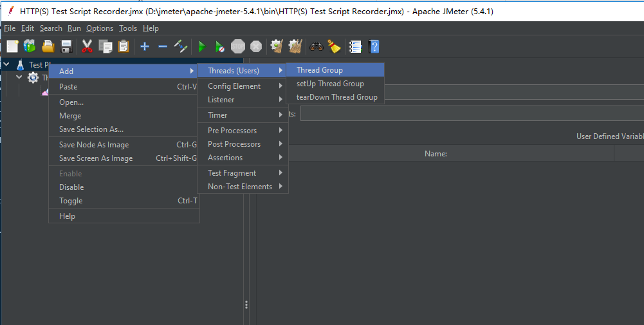
Task: Open the File menu
Action: click(10, 28)
